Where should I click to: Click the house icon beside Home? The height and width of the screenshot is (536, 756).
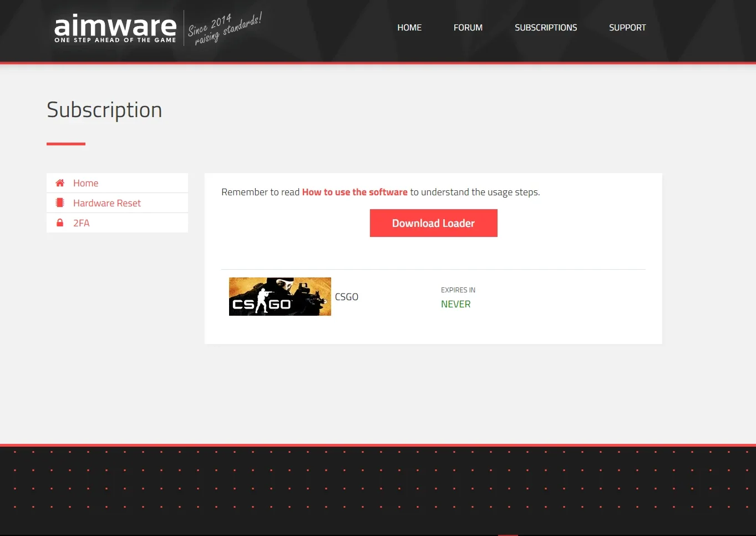point(60,183)
